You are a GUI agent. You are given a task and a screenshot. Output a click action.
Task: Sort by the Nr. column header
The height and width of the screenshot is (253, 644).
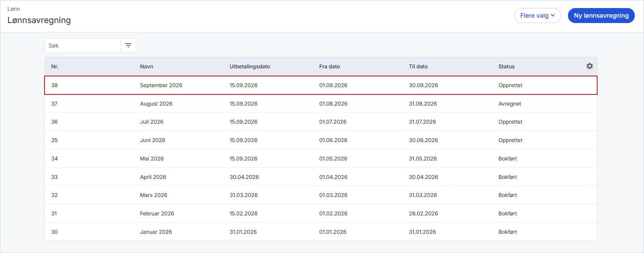coord(55,66)
